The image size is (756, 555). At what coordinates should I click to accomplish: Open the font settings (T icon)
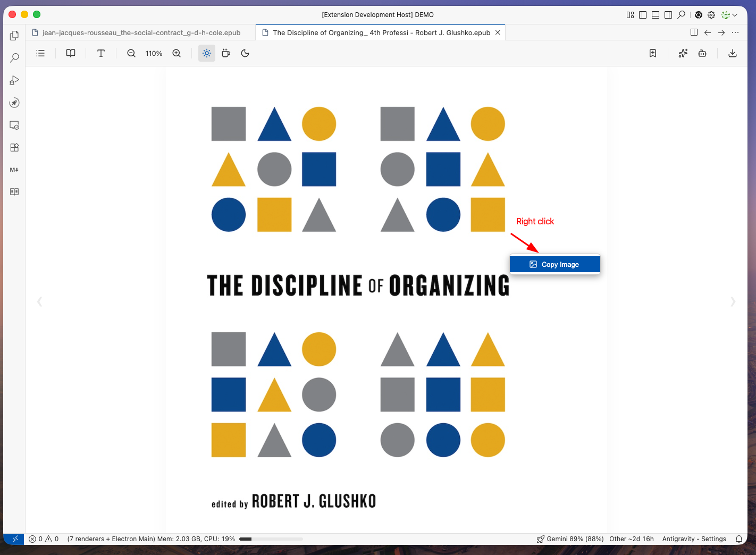pos(101,53)
